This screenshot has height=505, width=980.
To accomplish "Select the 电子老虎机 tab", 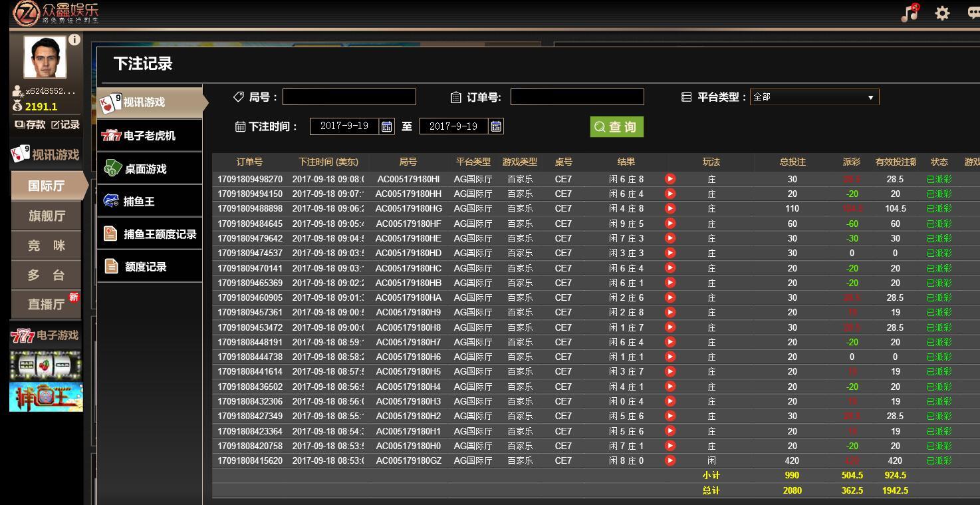I will (150, 136).
